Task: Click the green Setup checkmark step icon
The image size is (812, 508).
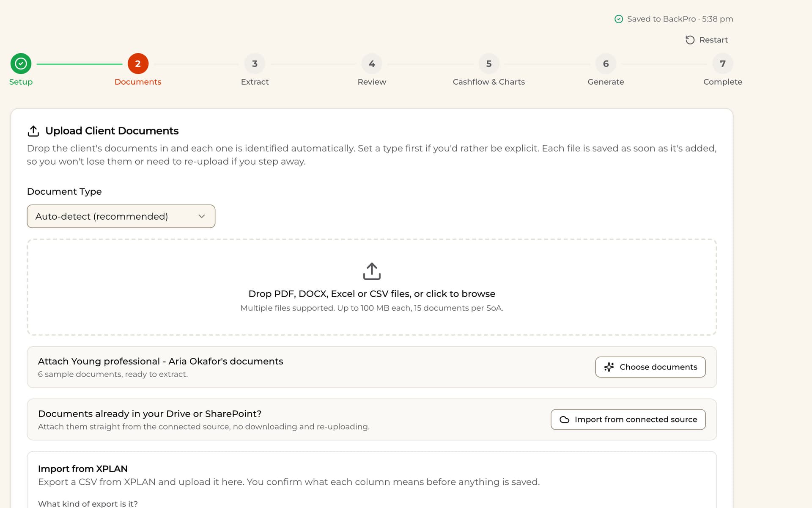Action: tap(21, 63)
